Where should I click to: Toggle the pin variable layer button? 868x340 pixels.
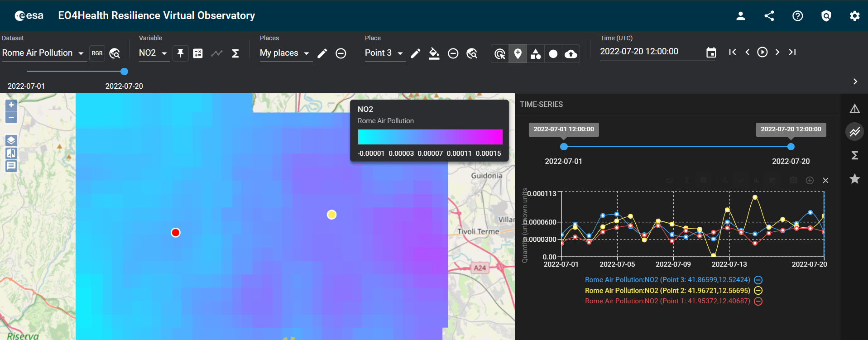click(x=180, y=53)
